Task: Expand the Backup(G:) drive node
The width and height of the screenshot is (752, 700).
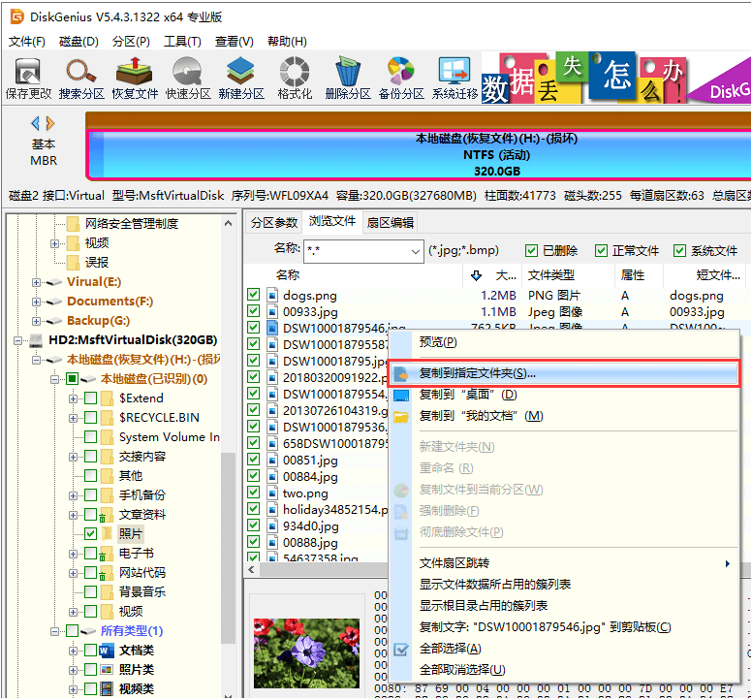Action: [x=37, y=321]
